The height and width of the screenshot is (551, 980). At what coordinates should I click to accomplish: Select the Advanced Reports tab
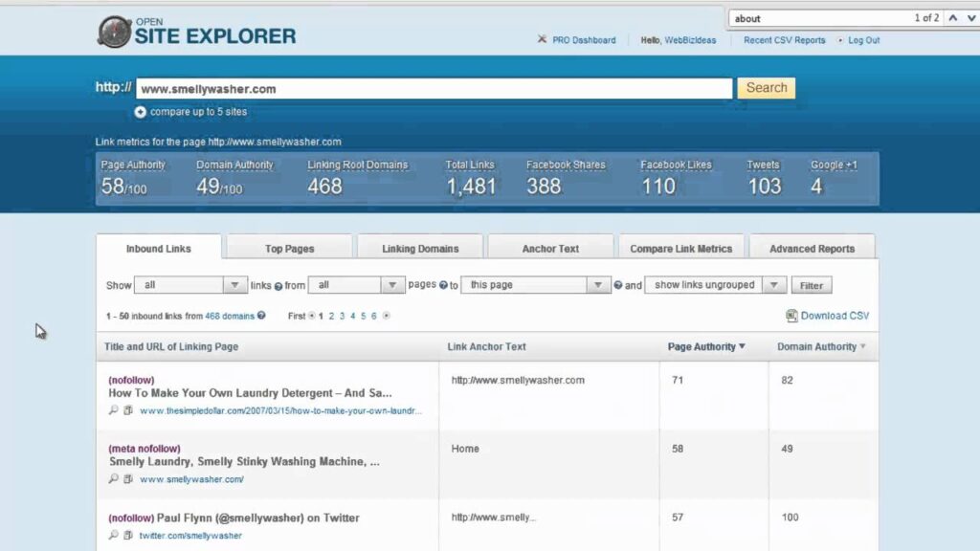pos(812,249)
